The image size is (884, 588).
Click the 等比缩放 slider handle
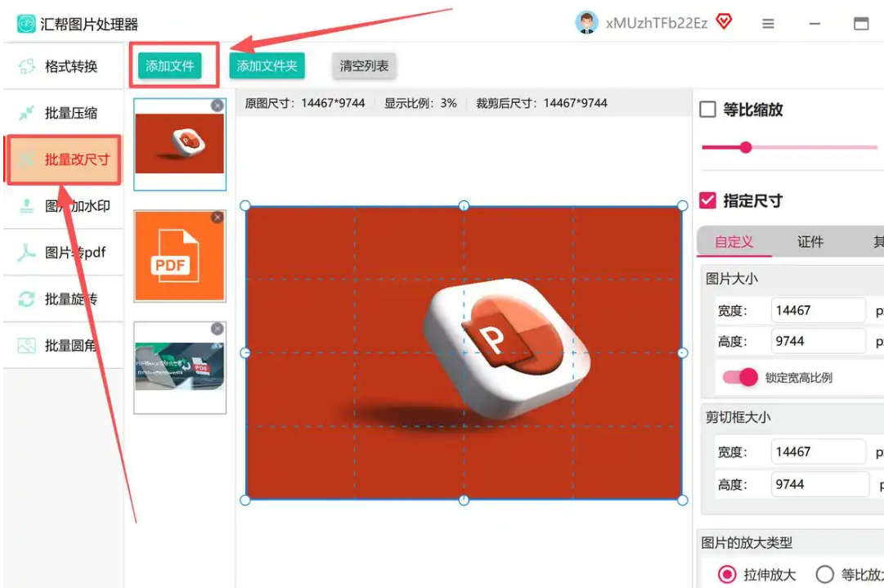(x=746, y=148)
